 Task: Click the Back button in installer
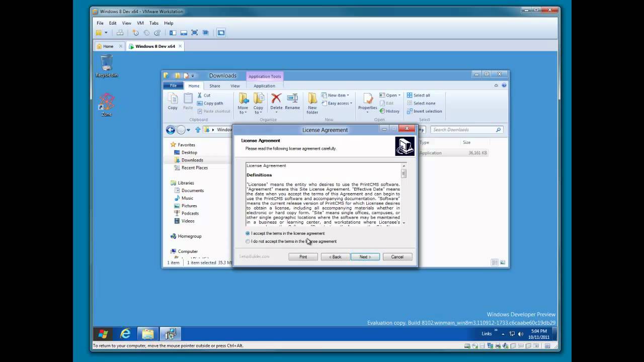335,257
